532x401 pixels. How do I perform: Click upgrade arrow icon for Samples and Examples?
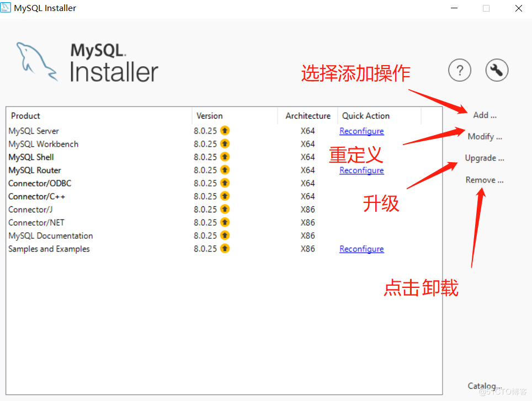pyautogui.click(x=225, y=248)
